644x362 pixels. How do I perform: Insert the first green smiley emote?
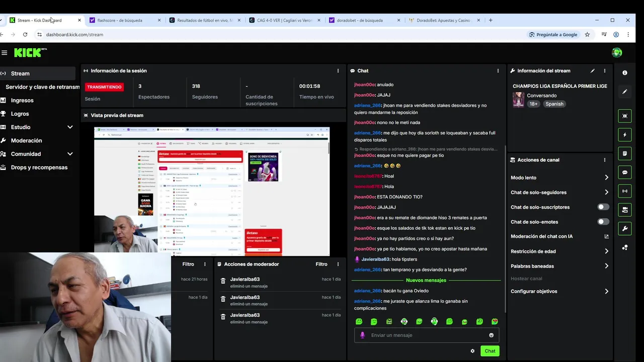(x=359, y=322)
